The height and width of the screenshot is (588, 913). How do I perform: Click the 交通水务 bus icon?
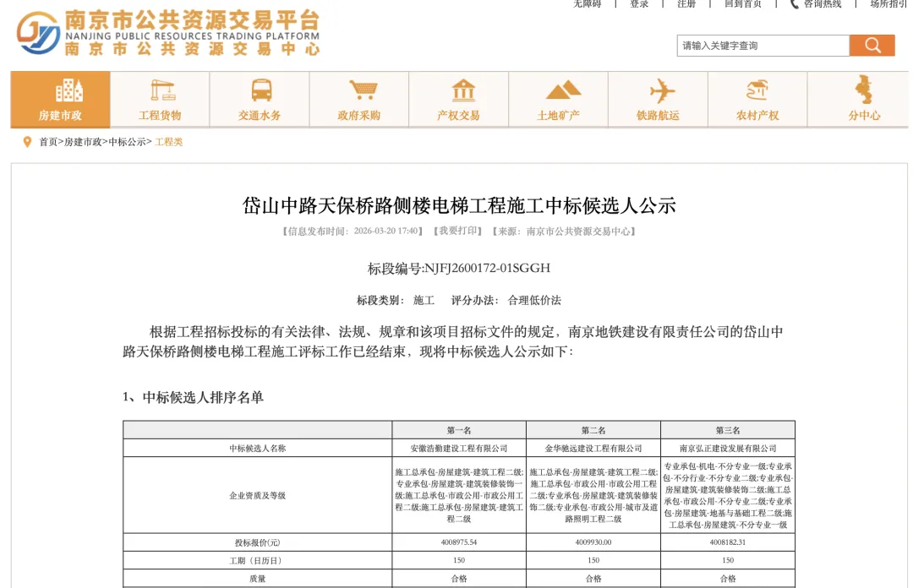pos(260,91)
